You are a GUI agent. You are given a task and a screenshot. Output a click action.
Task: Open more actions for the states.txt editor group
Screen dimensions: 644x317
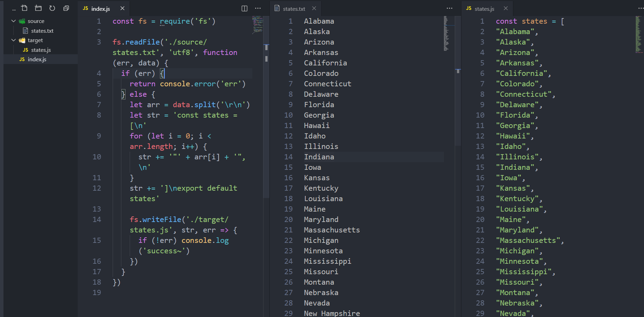coord(449,8)
